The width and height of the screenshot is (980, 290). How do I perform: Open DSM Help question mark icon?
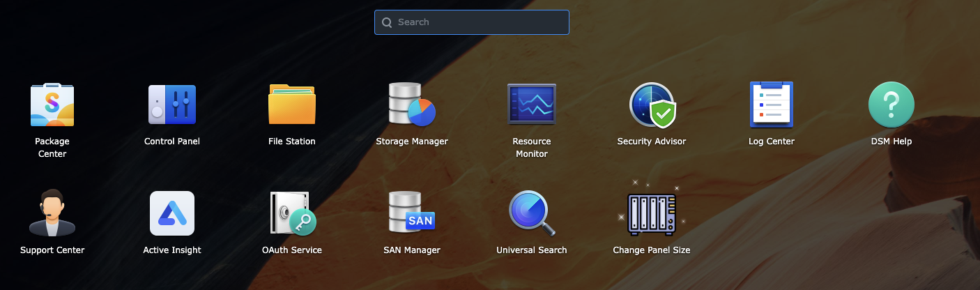pos(891,105)
